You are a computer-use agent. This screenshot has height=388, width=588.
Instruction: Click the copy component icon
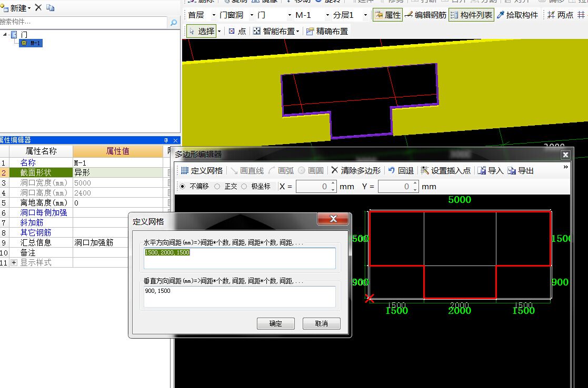(x=50, y=7)
